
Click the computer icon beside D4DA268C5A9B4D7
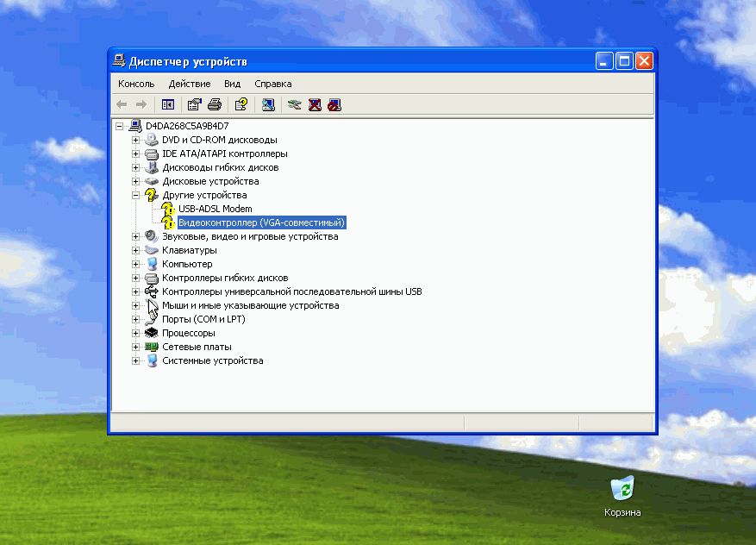click(x=135, y=126)
